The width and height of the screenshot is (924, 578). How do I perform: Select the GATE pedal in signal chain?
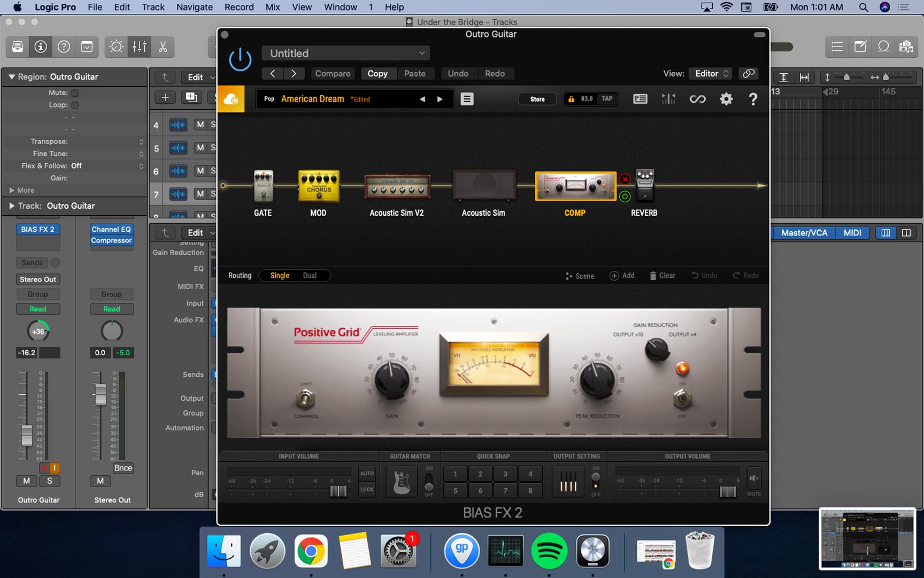click(x=263, y=186)
